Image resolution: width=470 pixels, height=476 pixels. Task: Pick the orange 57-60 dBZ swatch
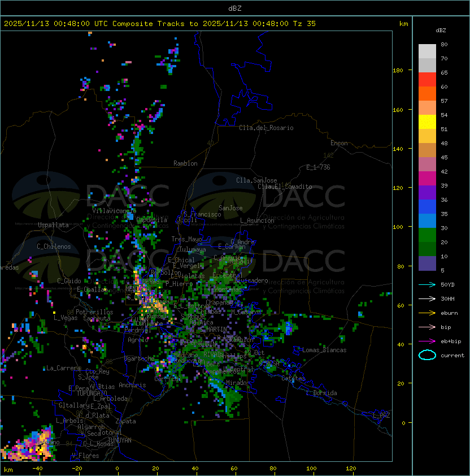[427, 93]
